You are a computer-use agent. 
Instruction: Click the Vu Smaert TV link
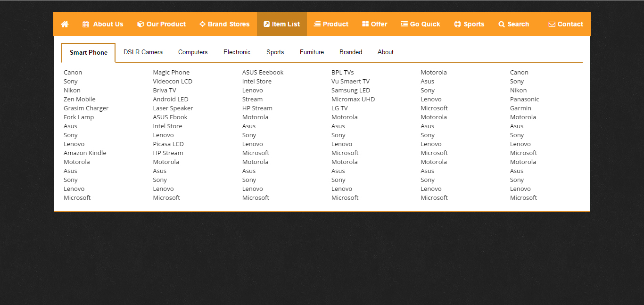[351, 81]
